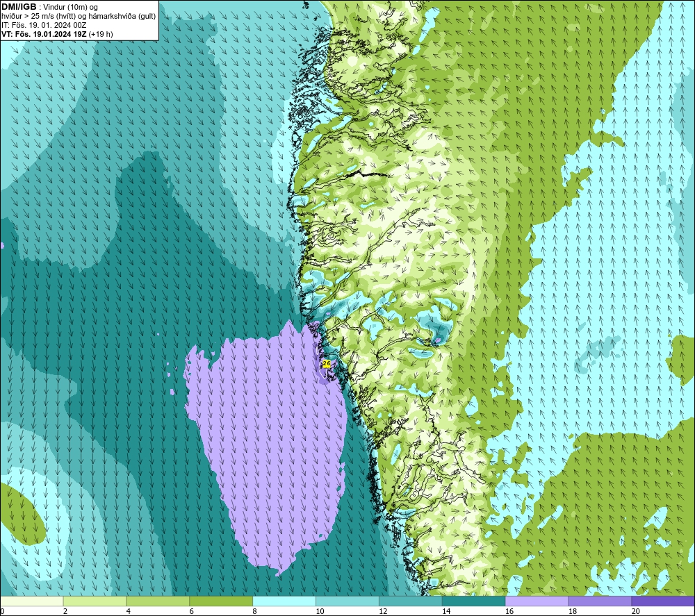Click the 'hviður > 25 m/s (hvítt)' description line
This screenshot has height=616, width=695.
click(x=79, y=17)
